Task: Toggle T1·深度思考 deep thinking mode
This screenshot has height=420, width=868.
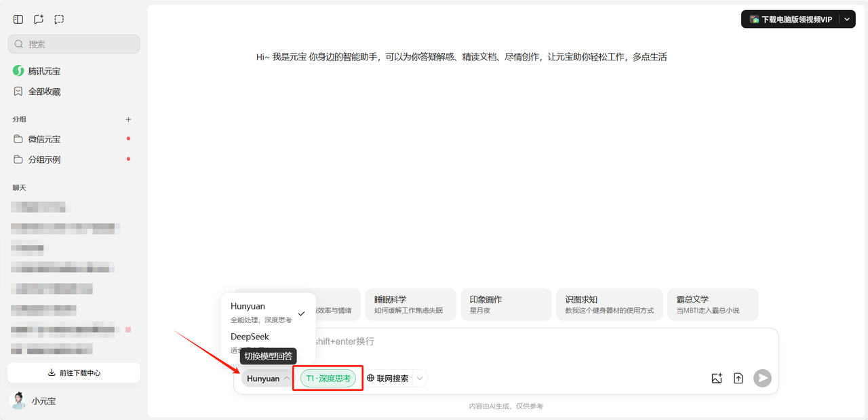Action: point(328,379)
